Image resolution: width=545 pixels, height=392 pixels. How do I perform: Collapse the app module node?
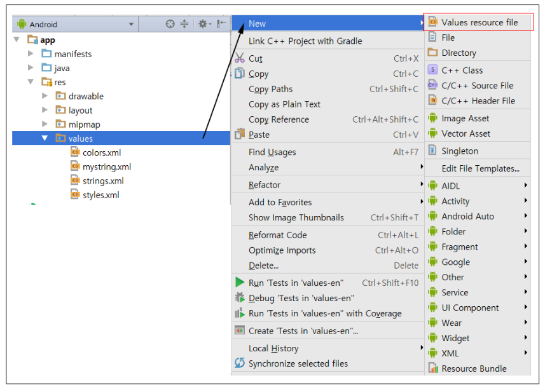(x=17, y=39)
